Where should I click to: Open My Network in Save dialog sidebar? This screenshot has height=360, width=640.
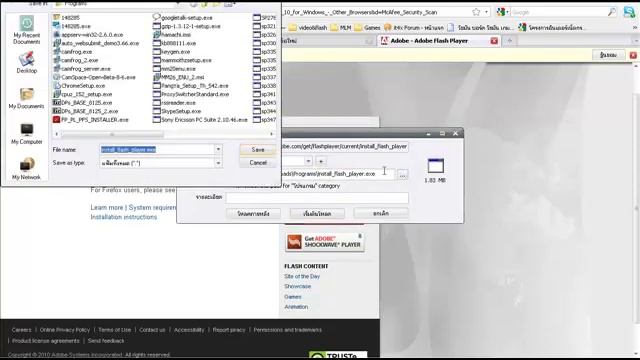tap(27, 169)
